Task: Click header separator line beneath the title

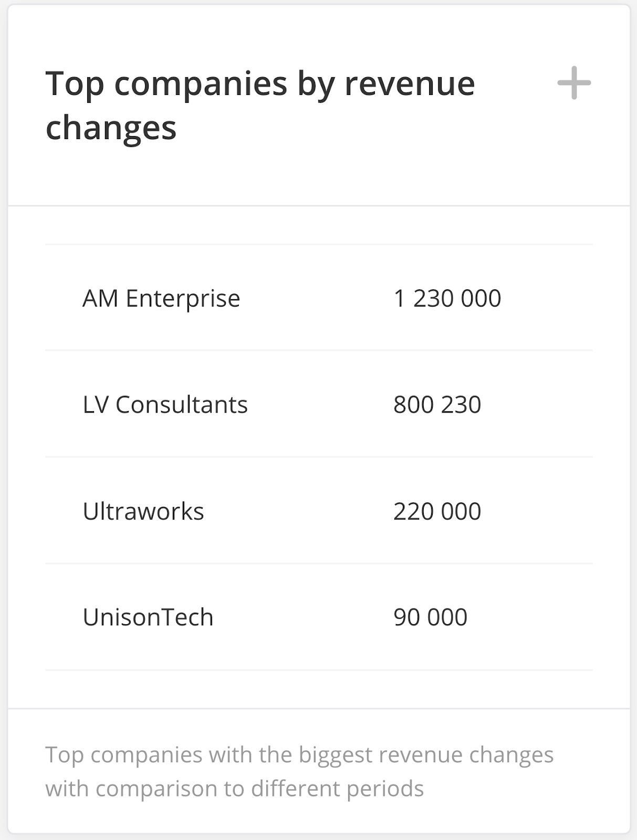Action: (x=319, y=206)
